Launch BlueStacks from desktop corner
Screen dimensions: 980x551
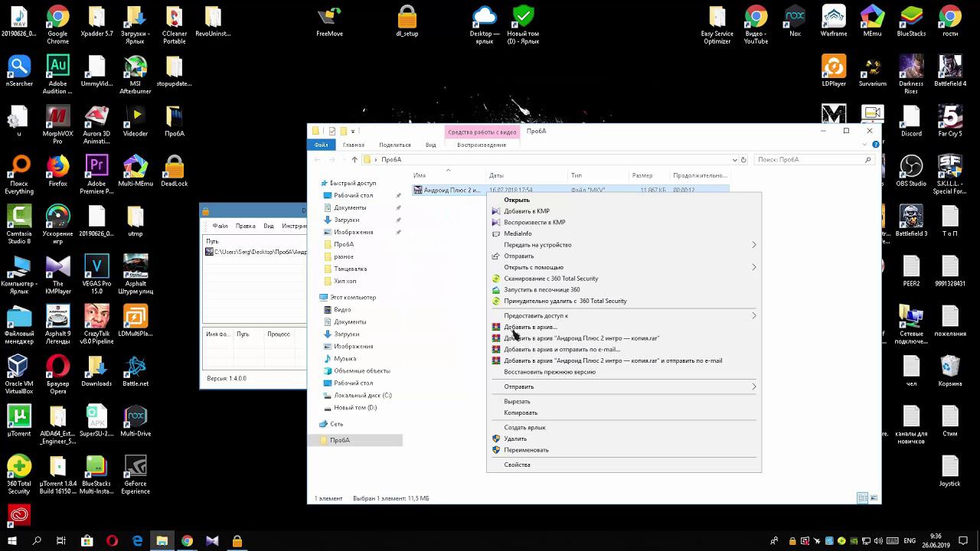[911, 21]
